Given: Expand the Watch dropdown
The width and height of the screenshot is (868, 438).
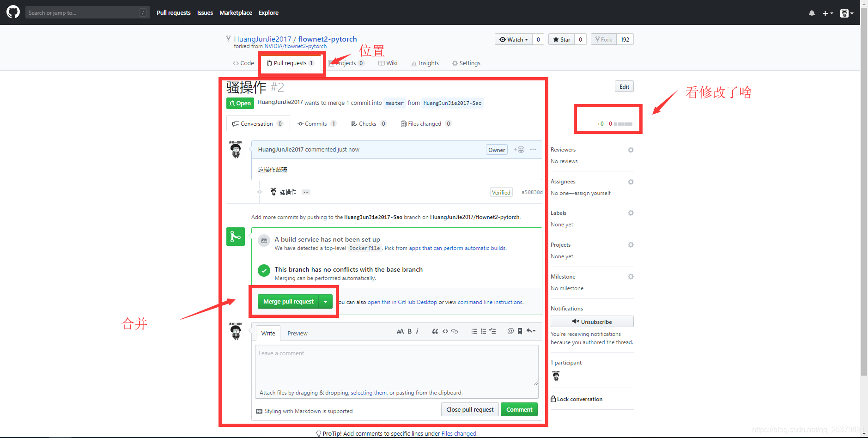Looking at the screenshot, I should click(x=514, y=39).
